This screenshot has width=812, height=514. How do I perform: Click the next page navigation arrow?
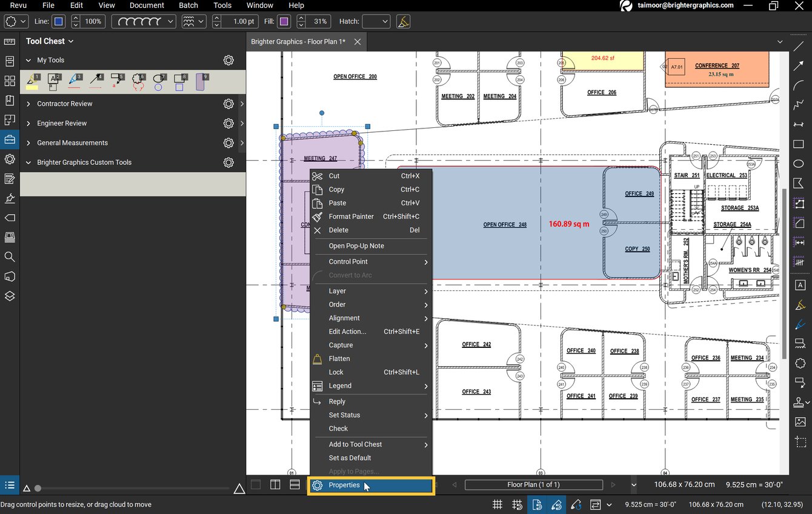(x=613, y=484)
